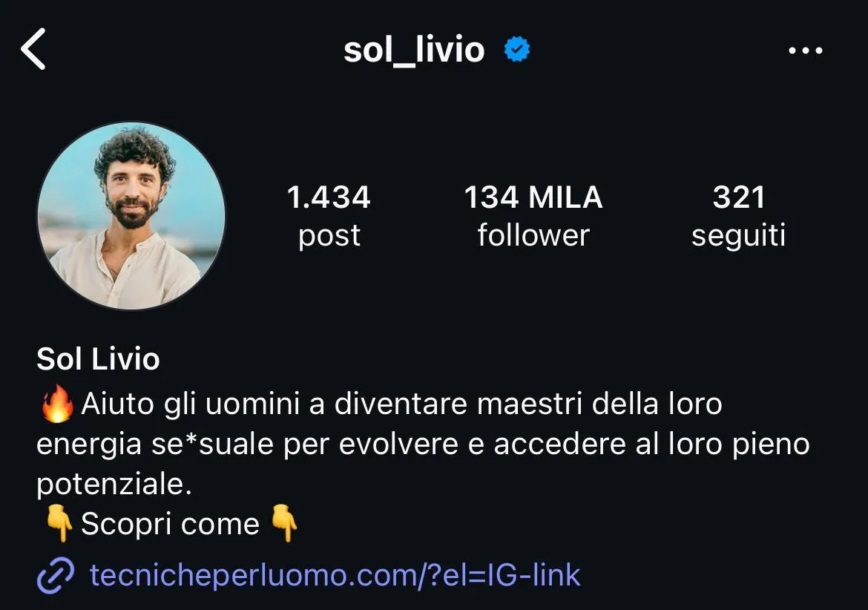The width and height of the screenshot is (868, 610).
Task: View the 1.434 posts count
Action: (329, 197)
